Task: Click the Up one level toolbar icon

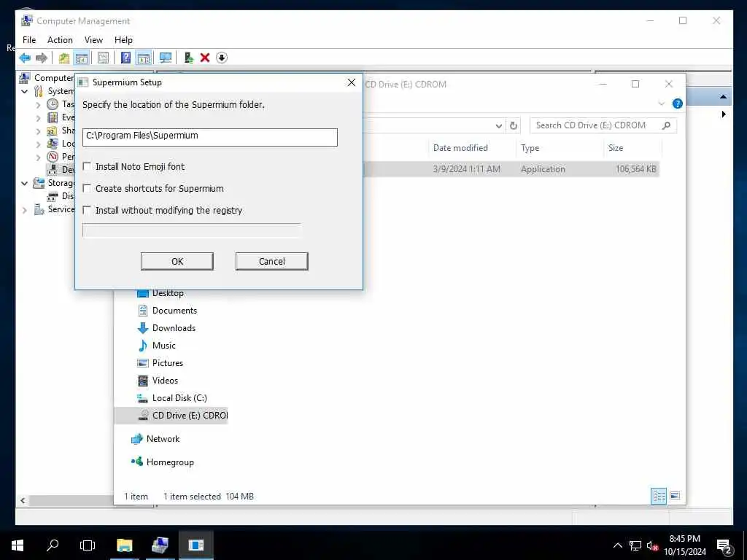Action: point(64,58)
